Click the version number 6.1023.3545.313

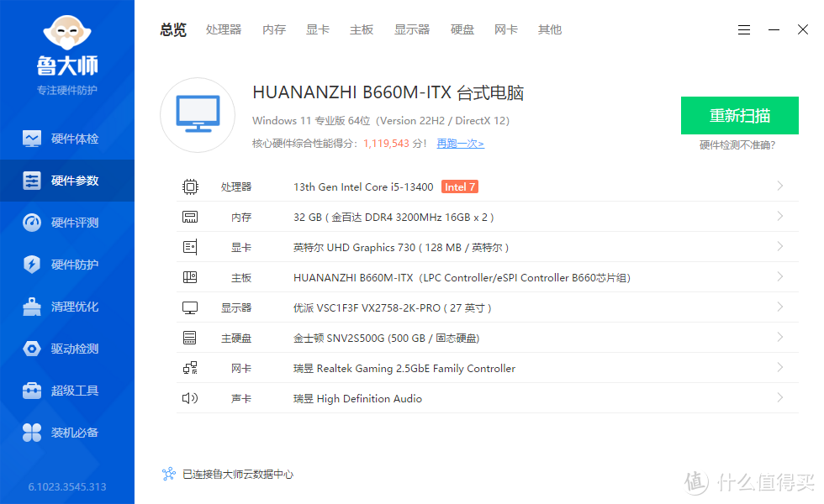[67, 486]
